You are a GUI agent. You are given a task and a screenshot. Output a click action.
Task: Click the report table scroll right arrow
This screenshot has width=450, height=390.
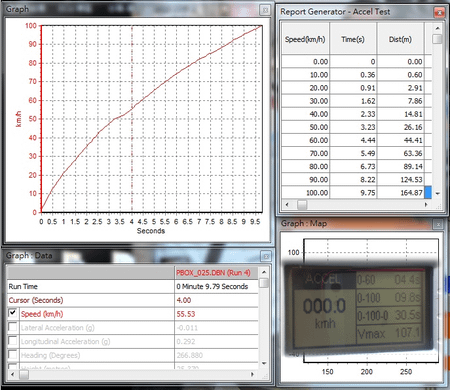(426, 204)
